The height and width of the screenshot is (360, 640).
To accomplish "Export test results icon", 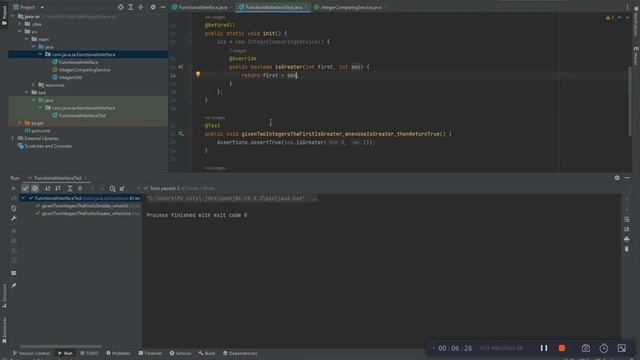I will point(122,189).
